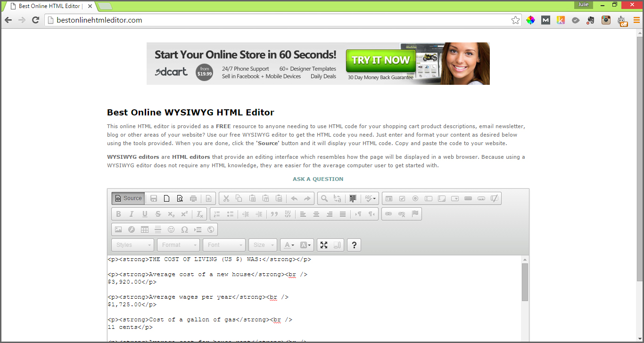Click the Remove Format icon
The height and width of the screenshot is (343, 644).
pos(200,214)
